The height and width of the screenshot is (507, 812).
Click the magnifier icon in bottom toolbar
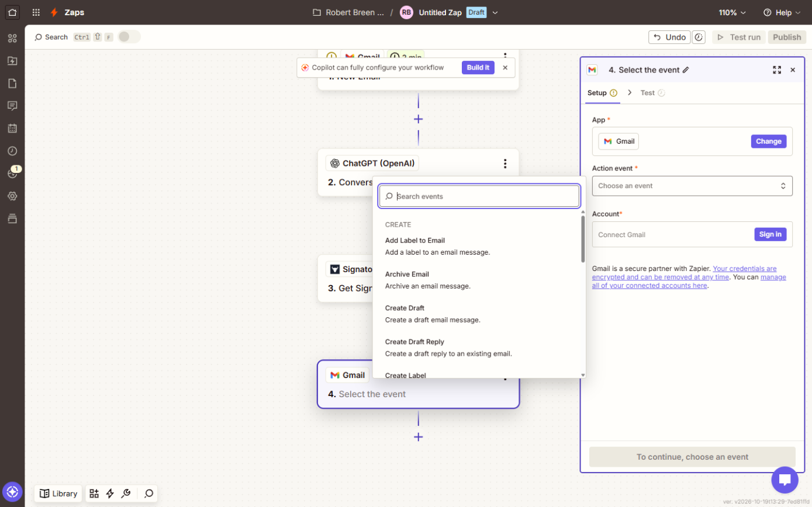coord(148,494)
